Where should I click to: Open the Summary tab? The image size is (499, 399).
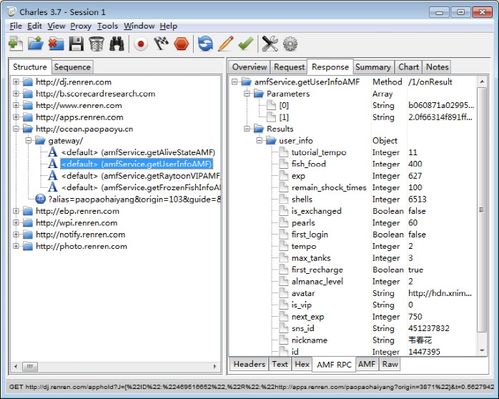pos(373,67)
